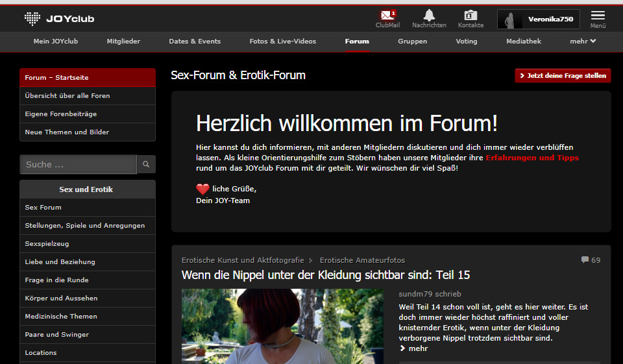Click 'Jetzt deine Frage stellen' button

pos(563,76)
